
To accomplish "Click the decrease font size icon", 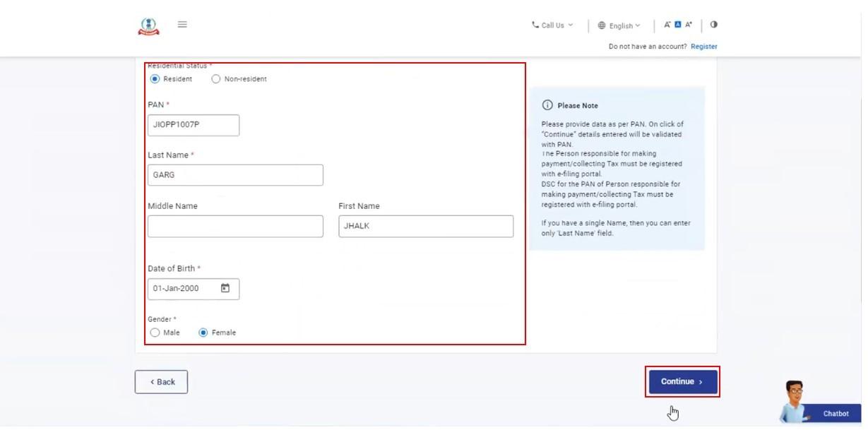I will 667,25.
